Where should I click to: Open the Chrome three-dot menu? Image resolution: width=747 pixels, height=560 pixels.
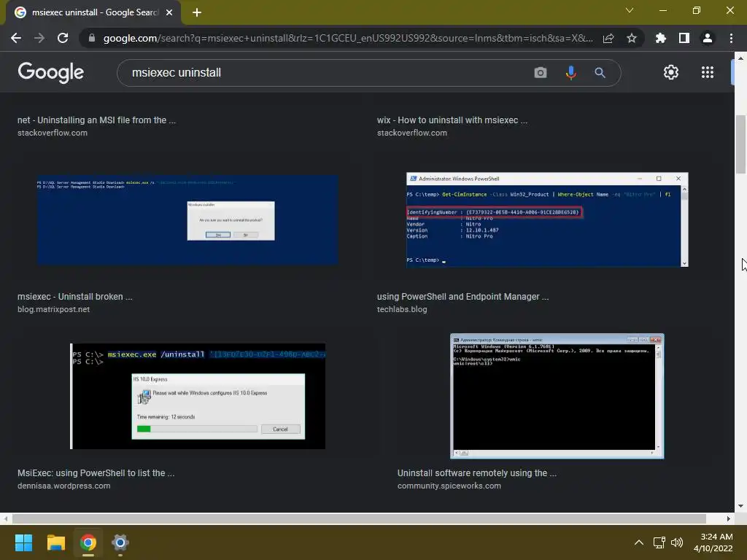731,38
